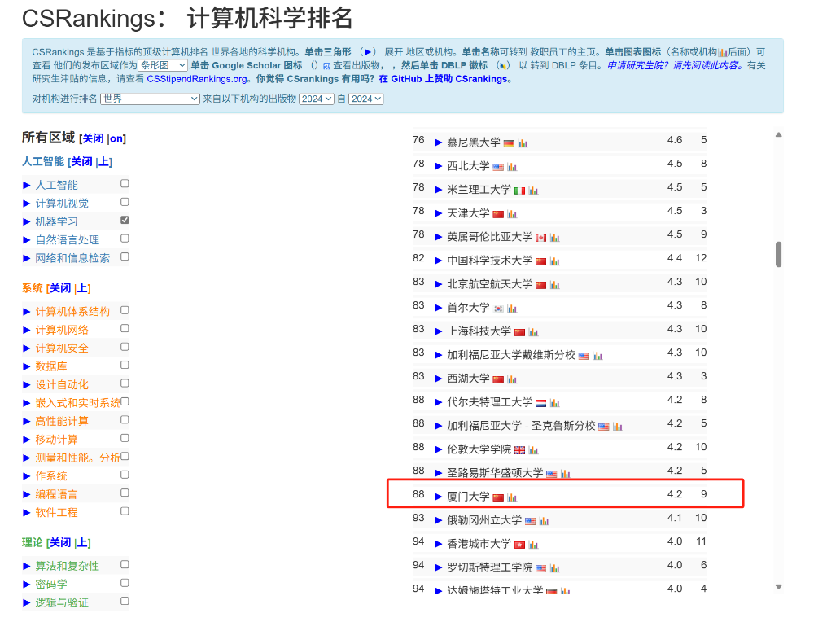Click the bar chart icon next to 厦门大学
Viewport: 840px width, 622px height.
[512, 497]
